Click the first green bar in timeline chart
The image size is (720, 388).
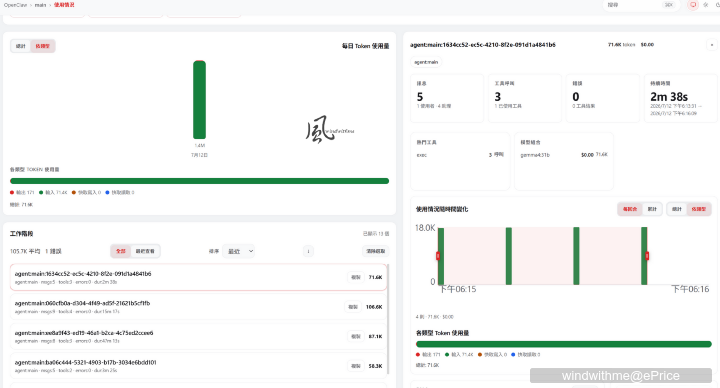tap(441, 256)
